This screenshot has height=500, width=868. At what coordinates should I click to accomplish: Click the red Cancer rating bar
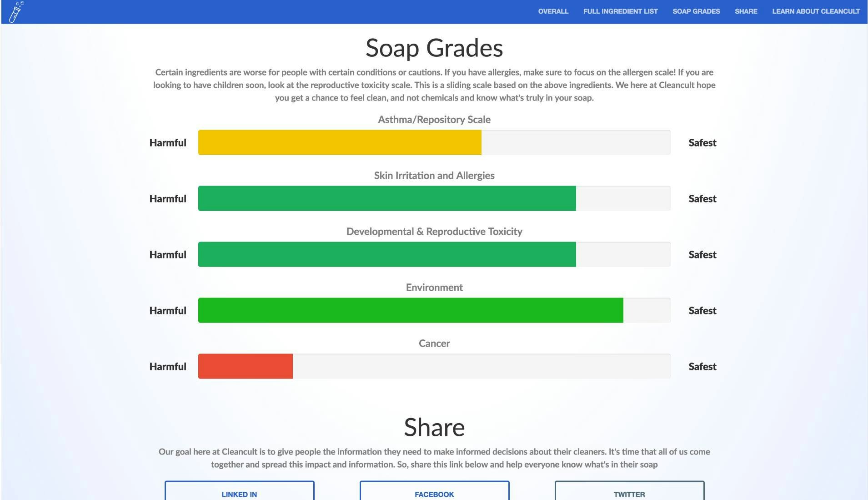tap(245, 366)
